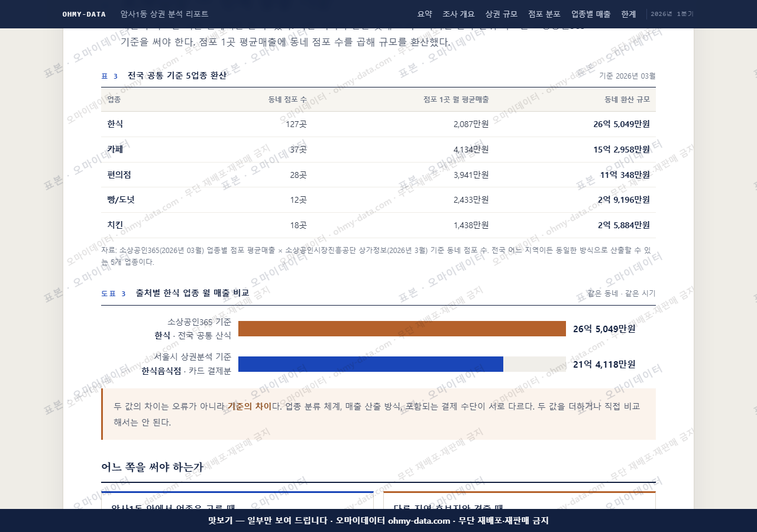Select the 치킨 row label
The height and width of the screenshot is (532, 757).
tap(115, 225)
